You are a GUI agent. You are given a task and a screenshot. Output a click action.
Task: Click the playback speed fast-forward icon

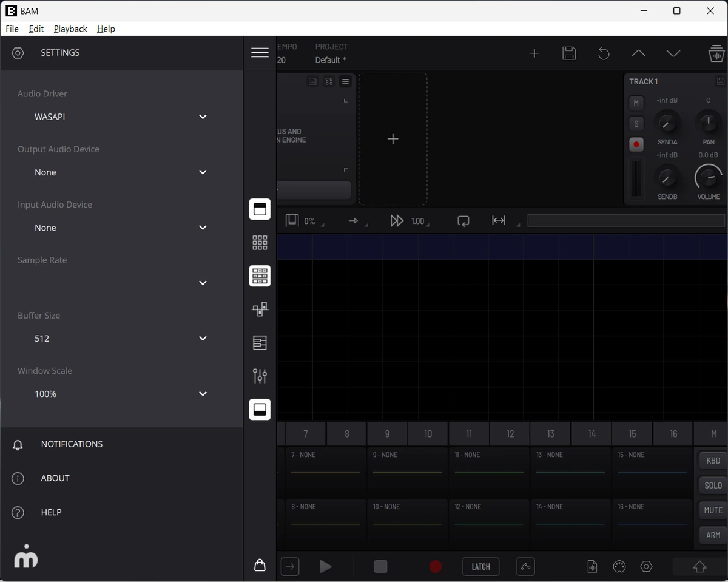tap(396, 221)
